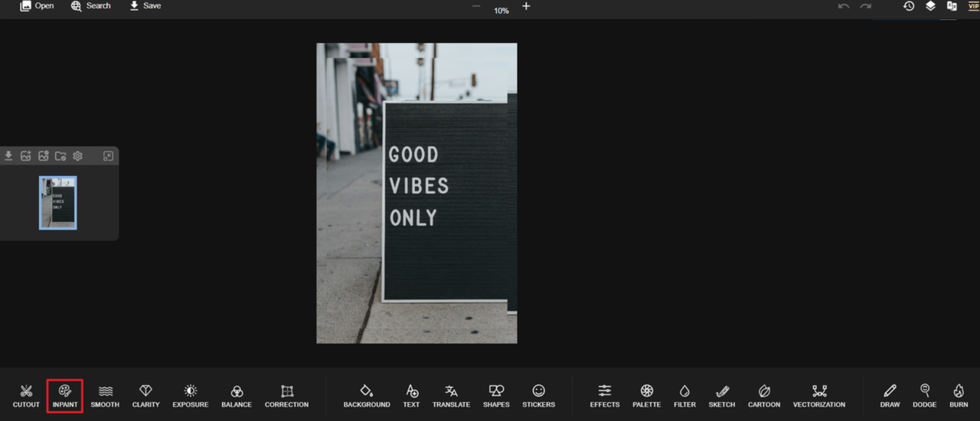The image size is (980, 421).
Task: Open thumbnail panel settings gear
Action: tap(77, 156)
